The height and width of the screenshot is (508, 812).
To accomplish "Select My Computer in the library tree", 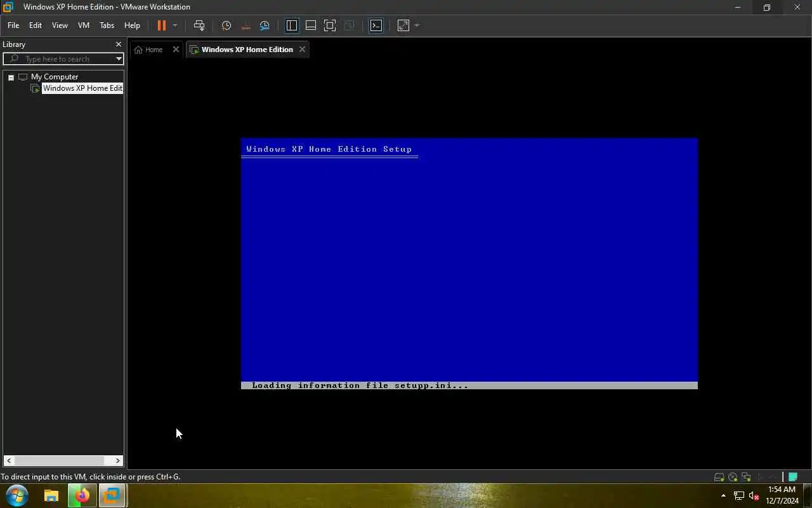I will [55, 77].
